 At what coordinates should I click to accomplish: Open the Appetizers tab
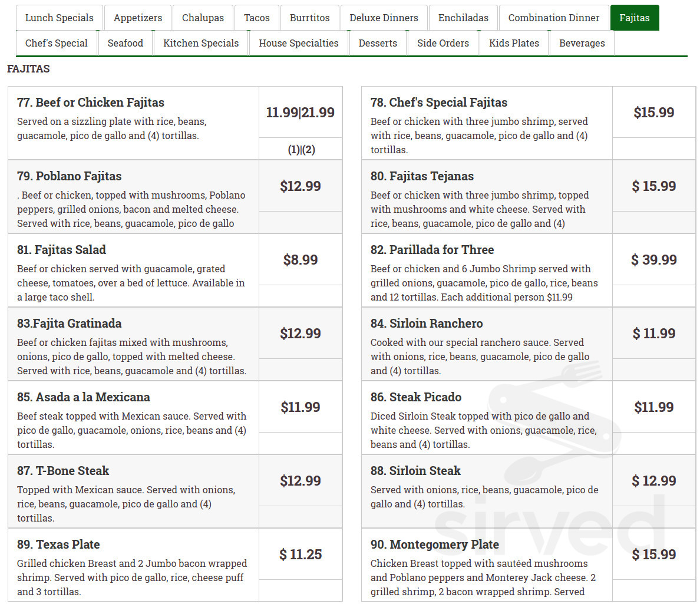tap(137, 18)
